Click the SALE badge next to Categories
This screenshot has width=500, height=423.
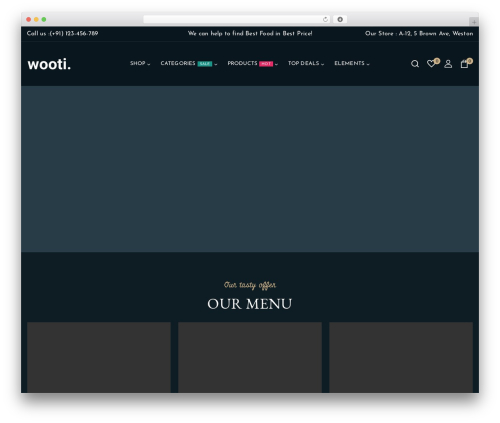coord(205,64)
